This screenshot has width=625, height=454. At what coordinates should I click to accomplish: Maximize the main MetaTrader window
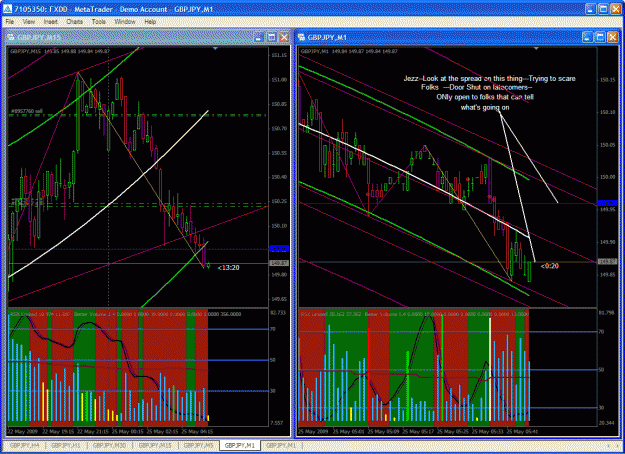point(603,9)
